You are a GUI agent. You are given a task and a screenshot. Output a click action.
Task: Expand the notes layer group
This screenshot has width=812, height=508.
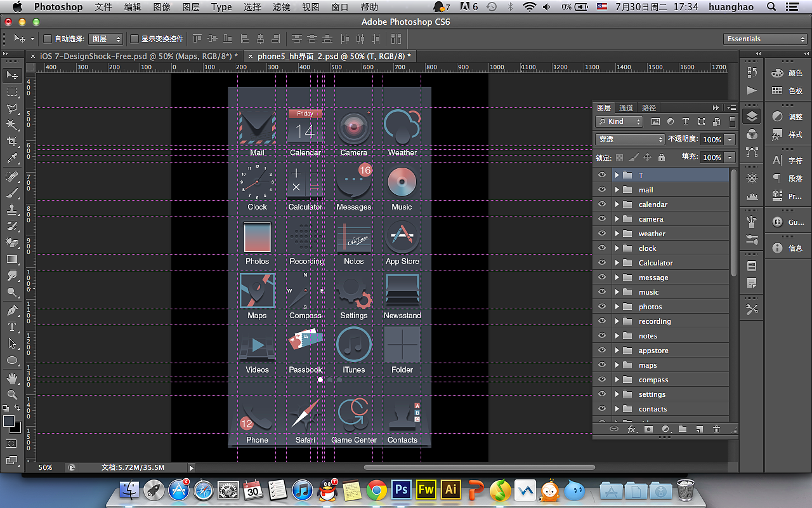(x=617, y=335)
